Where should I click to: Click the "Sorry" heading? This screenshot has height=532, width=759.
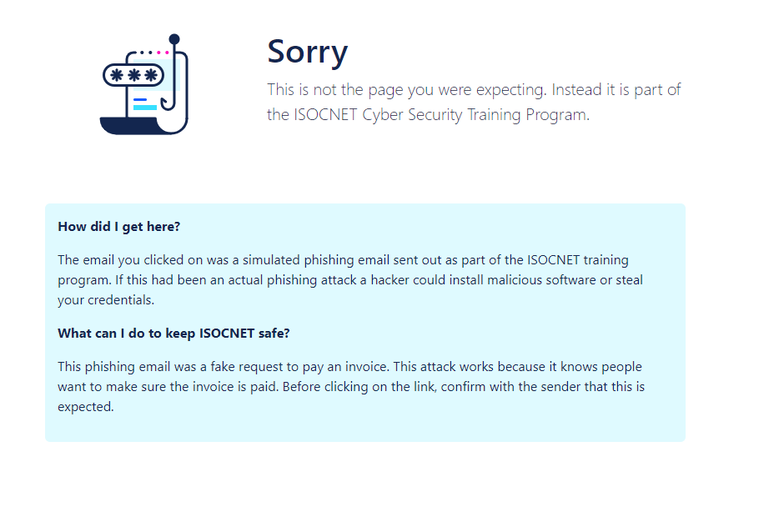pyautogui.click(x=307, y=52)
